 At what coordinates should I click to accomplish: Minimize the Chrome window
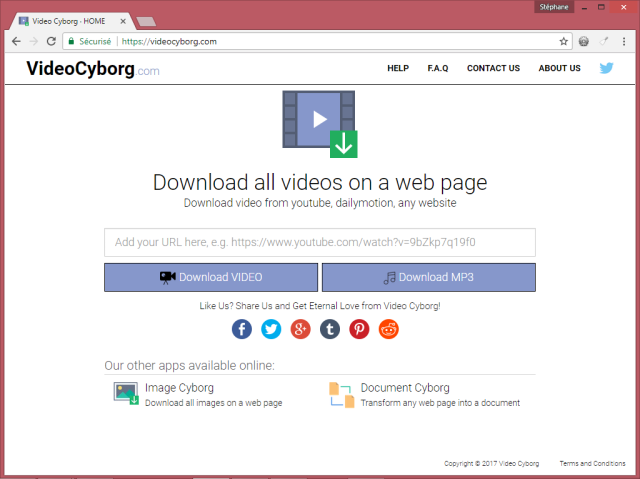584,7
